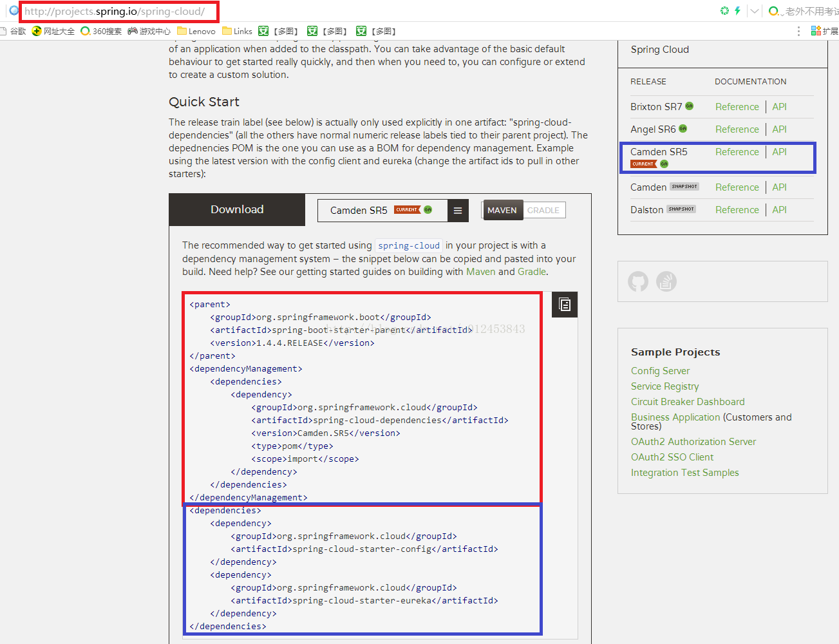Open Camden SNAPSHOT Reference documentation

coord(737,187)
